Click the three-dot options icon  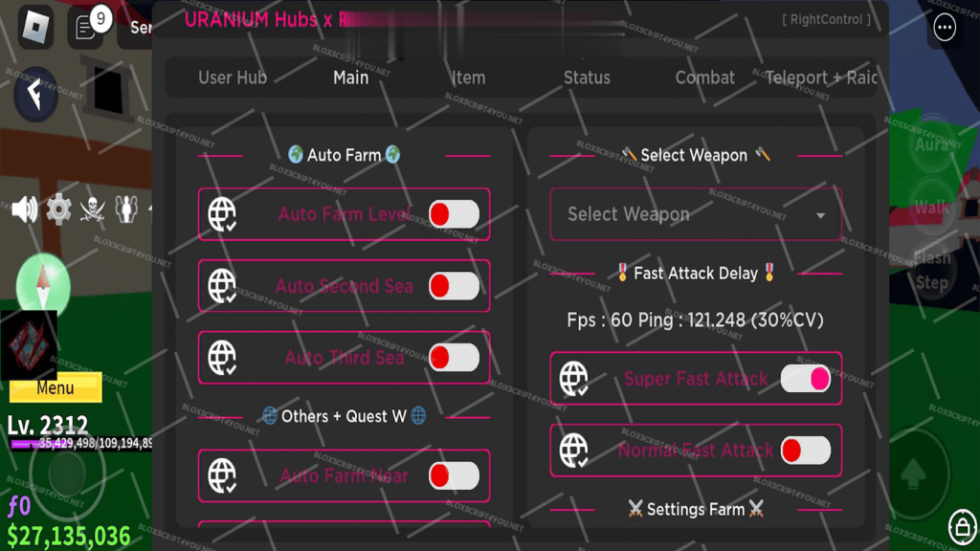click(x=945, y=28)
